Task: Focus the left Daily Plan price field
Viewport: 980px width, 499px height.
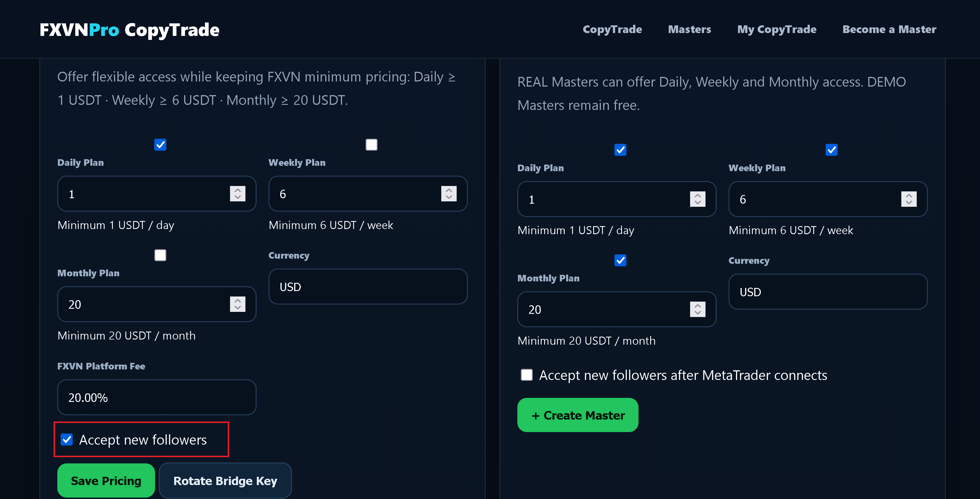Action: (156, 194)
